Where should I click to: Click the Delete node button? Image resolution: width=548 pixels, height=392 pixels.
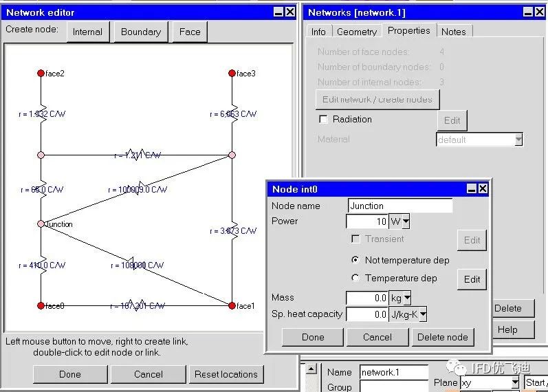(x=443, y=337)
